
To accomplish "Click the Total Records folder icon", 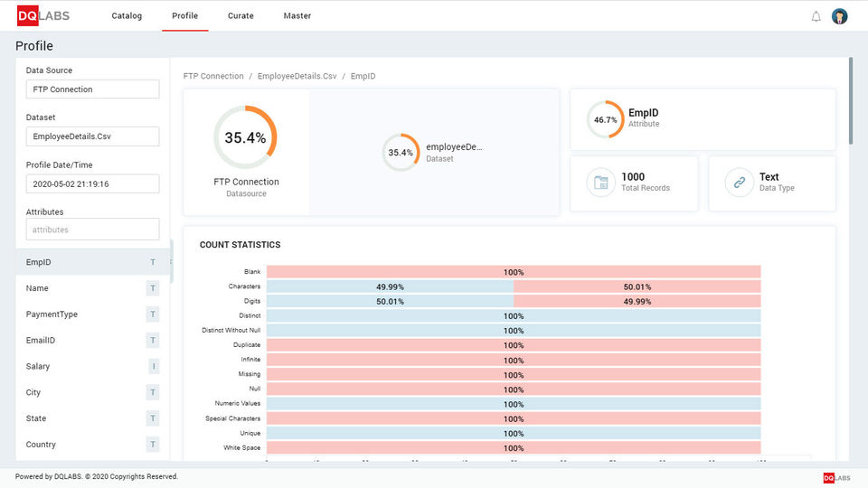I will click(x=600, y=182).
